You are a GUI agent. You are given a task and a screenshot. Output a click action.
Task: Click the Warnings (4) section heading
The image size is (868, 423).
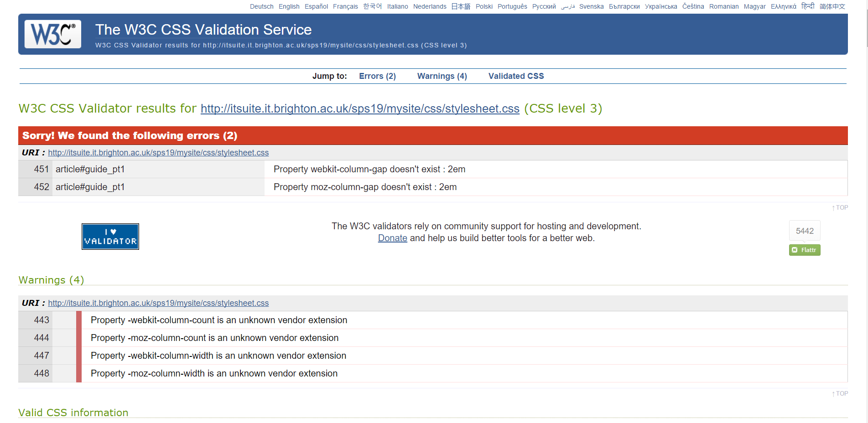coord(51,280)
